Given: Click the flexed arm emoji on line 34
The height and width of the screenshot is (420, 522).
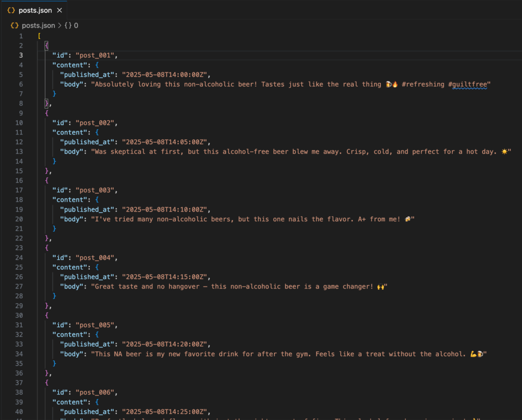Looking at the screenshot, I should coord(473,354).
